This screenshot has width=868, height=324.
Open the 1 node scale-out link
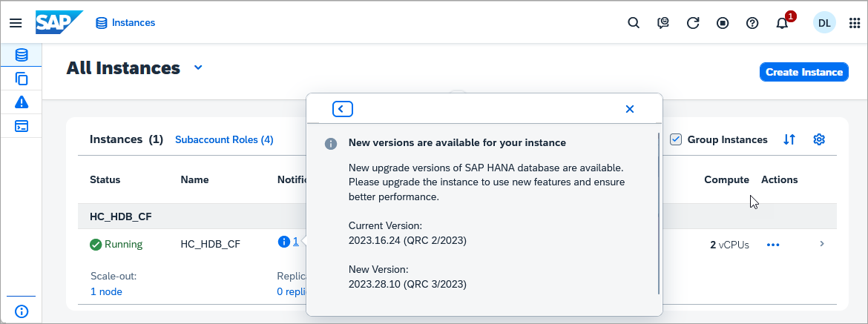pyautogui.click(x=106, y=291)
